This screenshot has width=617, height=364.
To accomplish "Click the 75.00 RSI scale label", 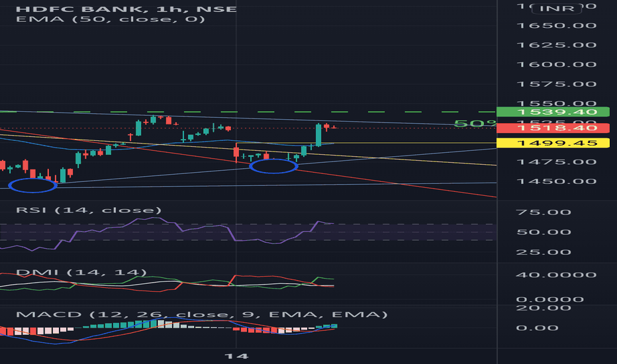I will pos(544,212).
